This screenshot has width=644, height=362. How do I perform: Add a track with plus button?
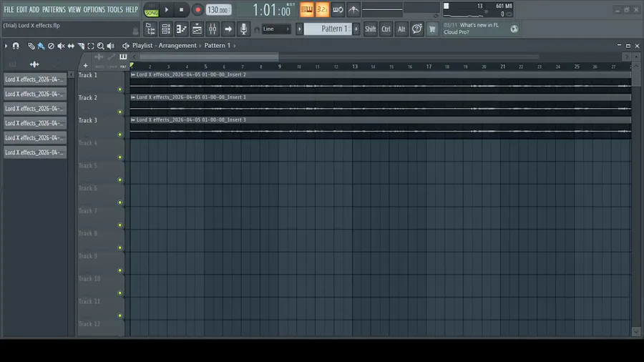click(x=85, y=66)
